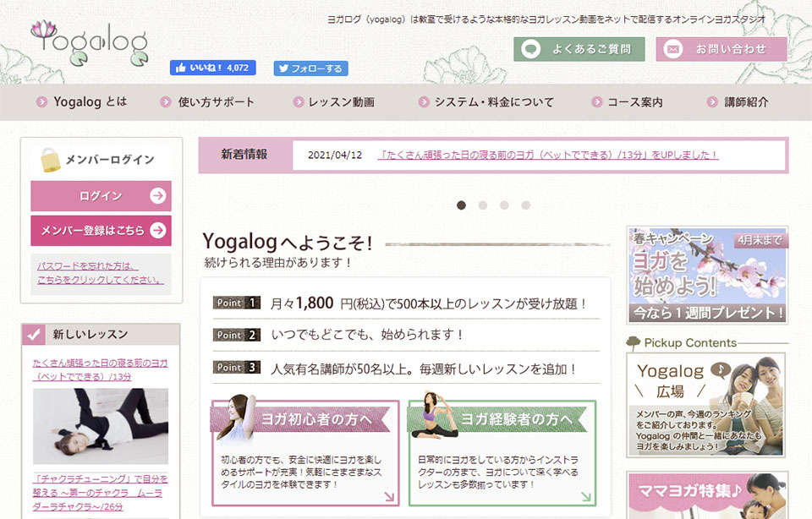The width and height of the screenshot is (812, 519).
Task: Click the Twitter フォローする button
Action: (x=310, y=68)
